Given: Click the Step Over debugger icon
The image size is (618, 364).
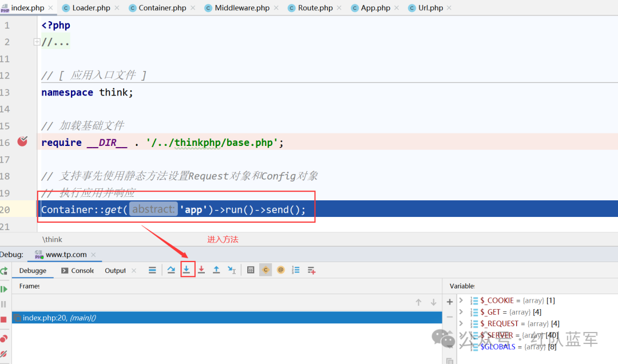Looking at the screenshot, I should click(x=171, y=270).
